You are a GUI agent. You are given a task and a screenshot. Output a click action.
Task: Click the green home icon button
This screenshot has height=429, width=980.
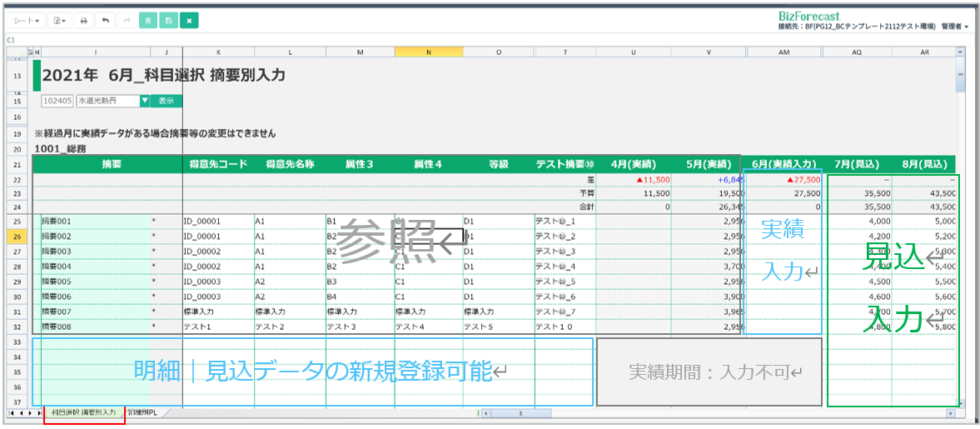147,20
